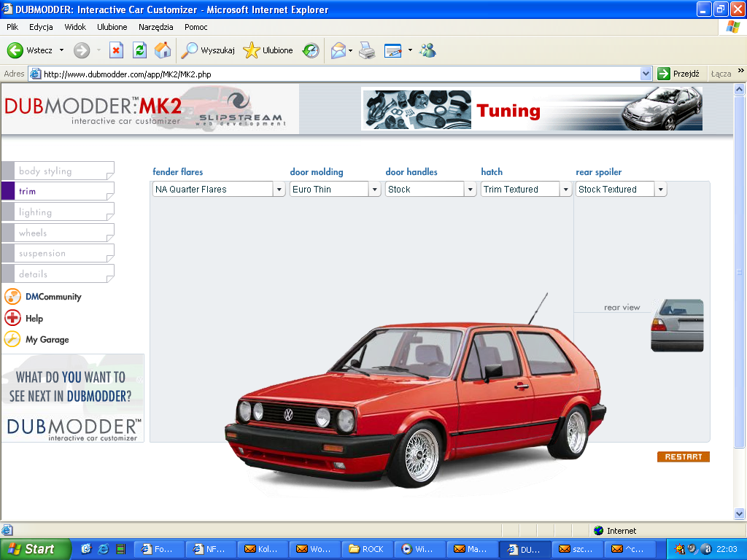Image resolution: width=747 pixels, height=560 pixels.
Task: Click the Tuning banner advertisement
Action: point(532,110)
